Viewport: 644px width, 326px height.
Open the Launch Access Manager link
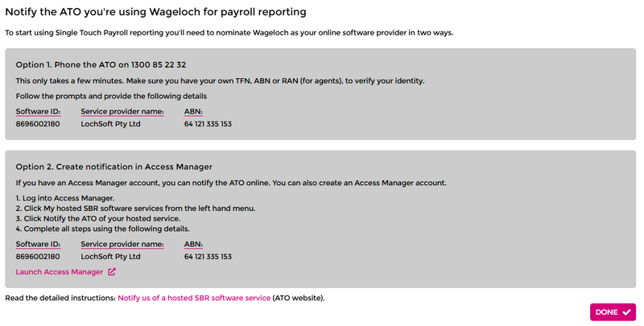[x=60, y=272]
